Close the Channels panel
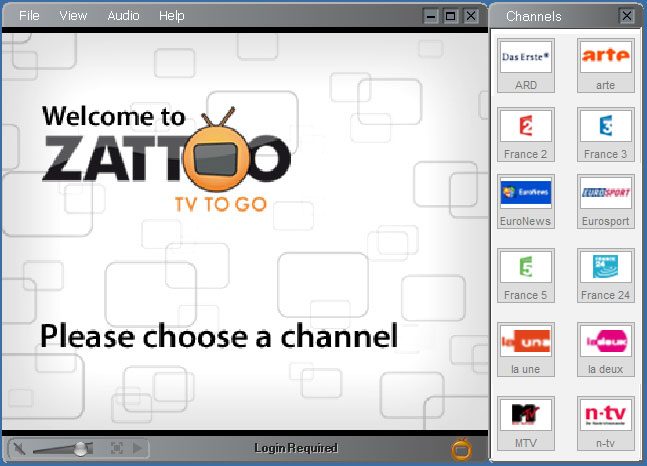The width and height of the screenshot is (647, 466). [x=626, y=16]
